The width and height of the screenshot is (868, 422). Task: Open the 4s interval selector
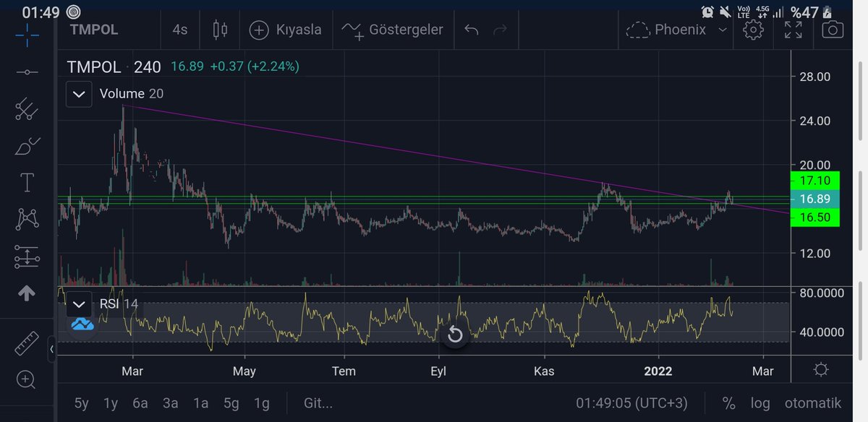179,30
